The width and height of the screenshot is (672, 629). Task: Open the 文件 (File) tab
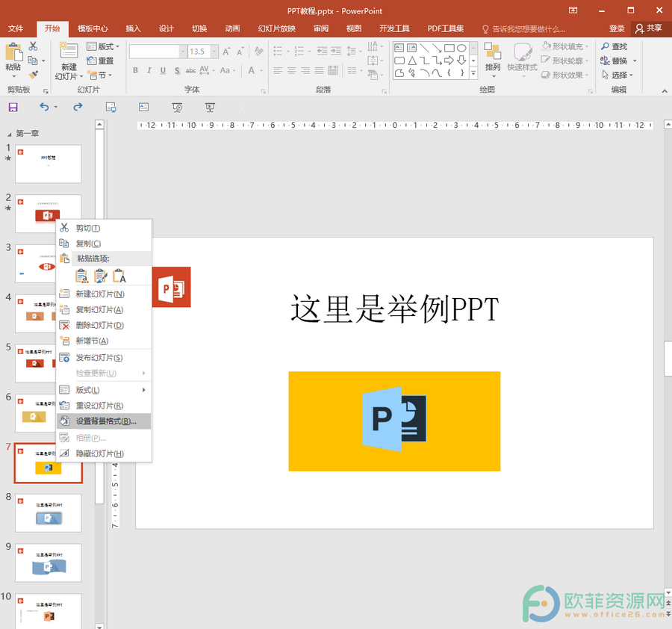[16, 28]
